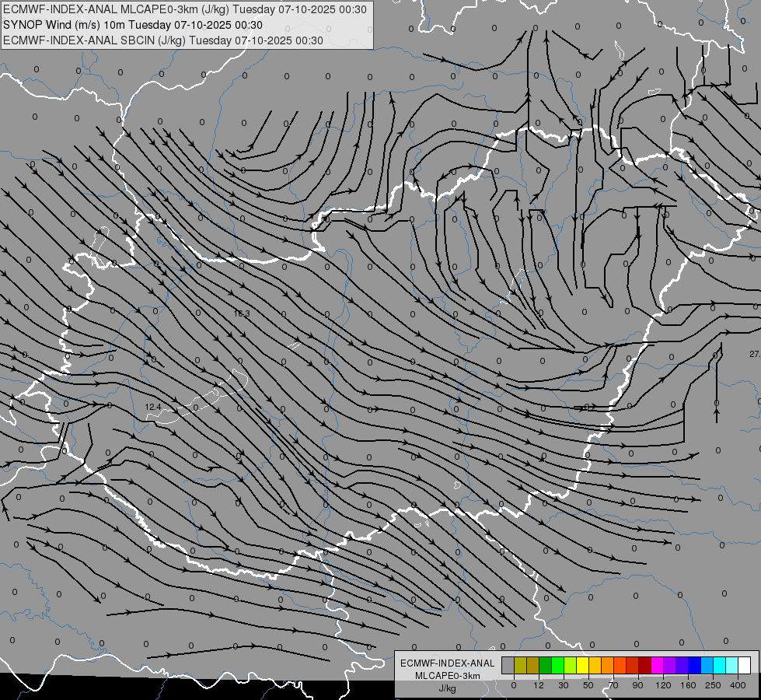Pick the bright yellow legend swatch
This screenshot has height=700, width=761.
click(583, 665)
